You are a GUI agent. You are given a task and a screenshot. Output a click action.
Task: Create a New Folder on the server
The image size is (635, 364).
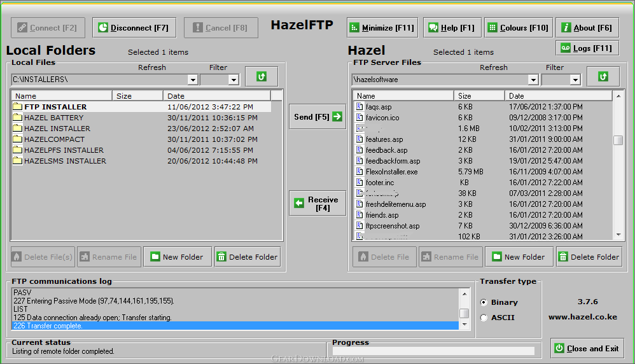(x=519, y=256)
